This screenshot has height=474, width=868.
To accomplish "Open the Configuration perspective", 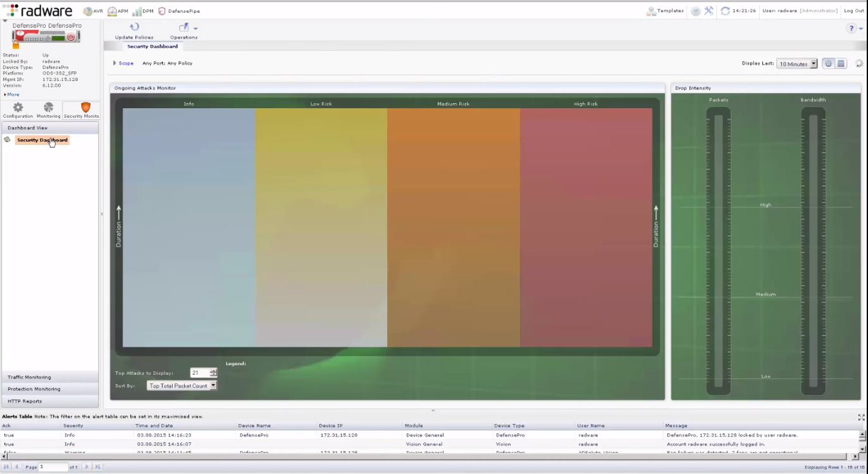I will tap(18, 110).
